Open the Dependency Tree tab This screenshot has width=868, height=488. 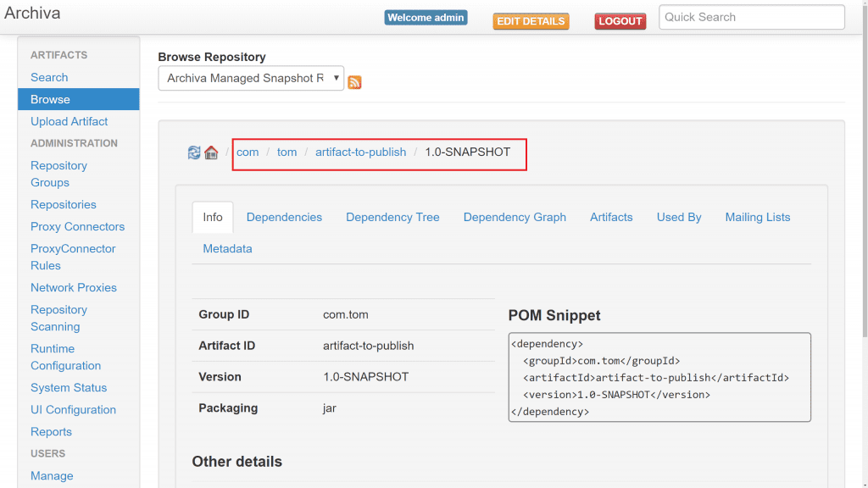point(392,217)
